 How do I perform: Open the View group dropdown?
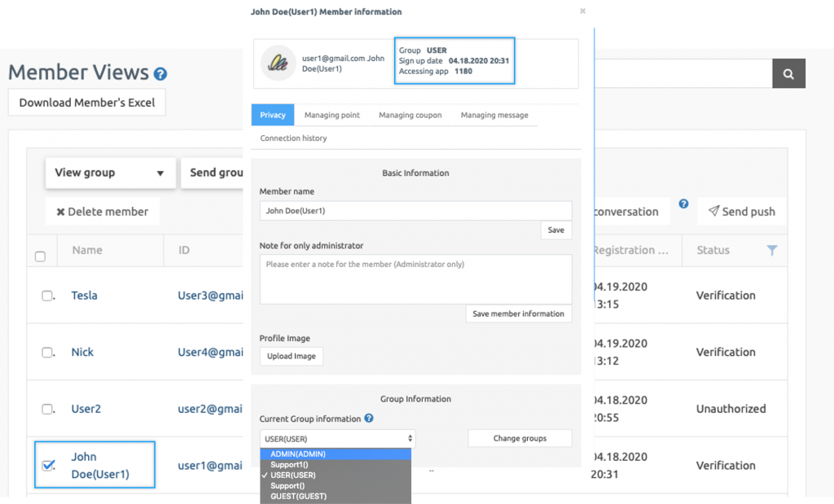110,173
